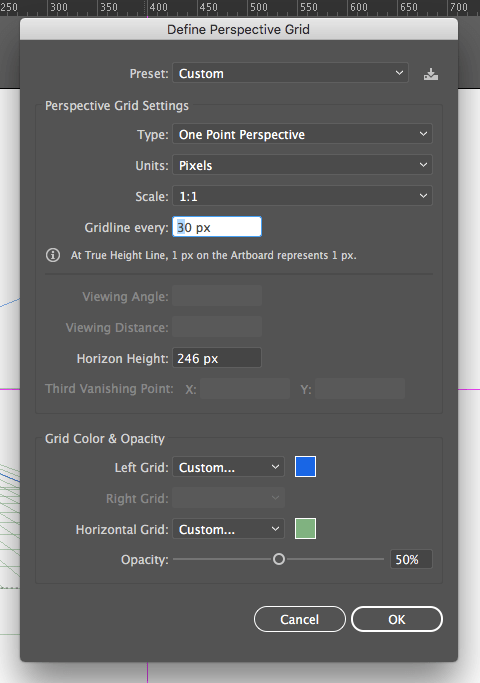Viewport: 480px width, 683px height.
Task: Click the disabled Viewing Angle field
Action: coord(217,296)
